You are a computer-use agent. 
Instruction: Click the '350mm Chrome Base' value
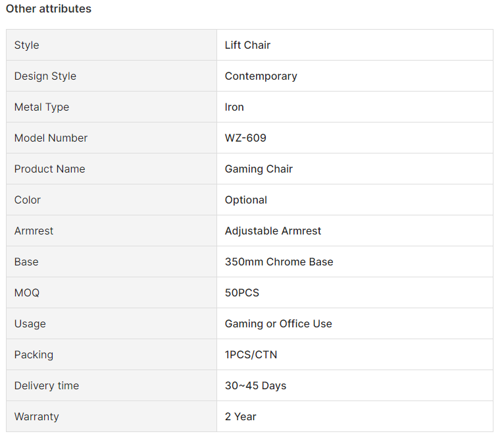279,261
